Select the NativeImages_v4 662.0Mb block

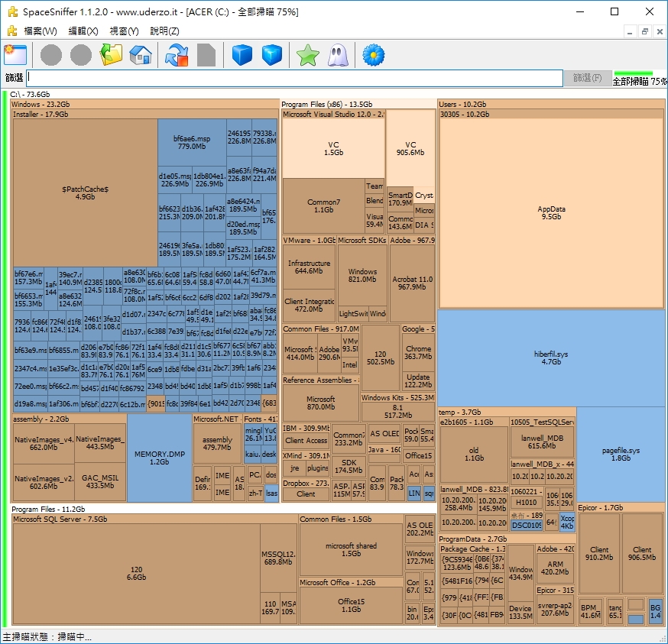pos(44,443)
